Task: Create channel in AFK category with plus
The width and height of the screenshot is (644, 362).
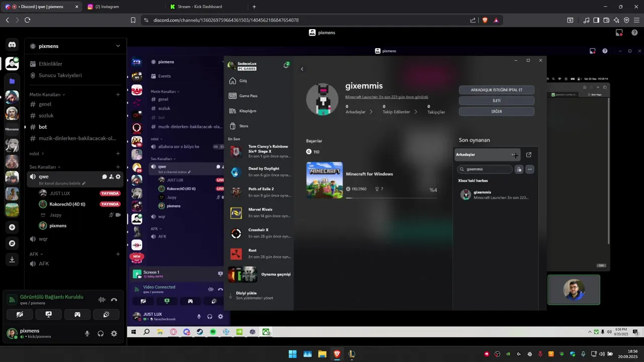Action: coord(118,254)
